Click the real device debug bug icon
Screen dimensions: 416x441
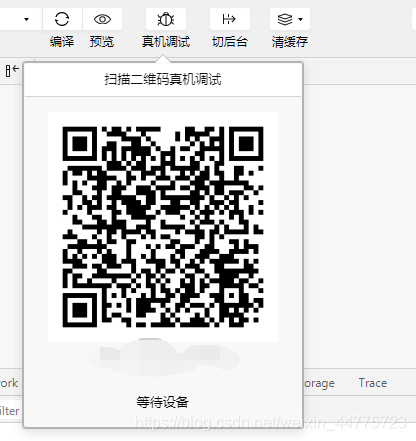click(x=166, y=19)
